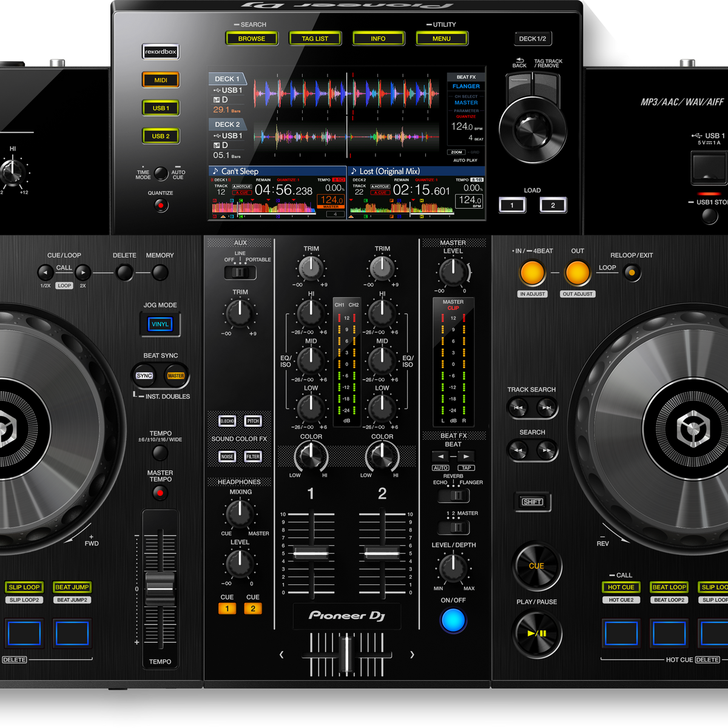
Task: Tap the DELETE button on left deck
Action: coord(124,273)
